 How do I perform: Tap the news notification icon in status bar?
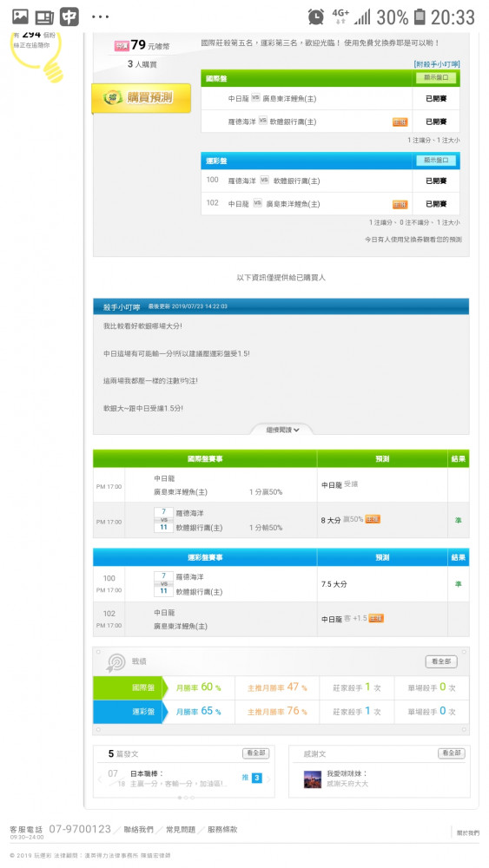tap(44, 17)
